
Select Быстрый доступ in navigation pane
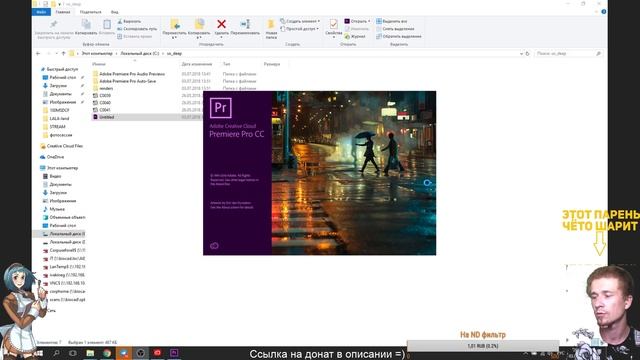[59, 69]
